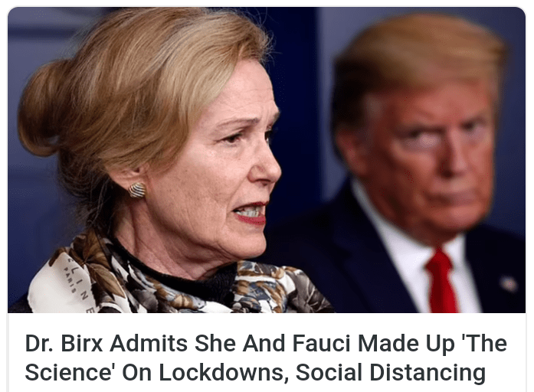
Task: Click the word 'Fauci' in the headline
Action: click(x=322, y=343)
